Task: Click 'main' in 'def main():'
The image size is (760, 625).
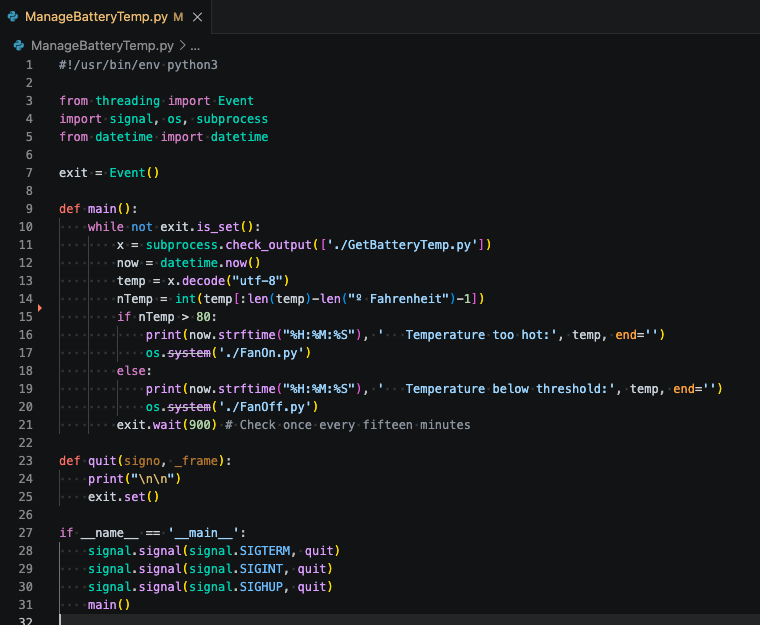Action: (102, 209)
